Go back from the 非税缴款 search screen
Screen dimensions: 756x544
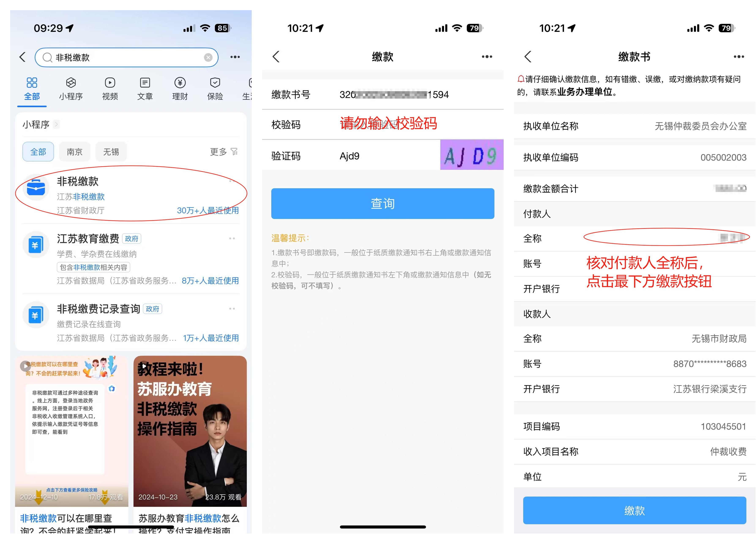[22, 57]
